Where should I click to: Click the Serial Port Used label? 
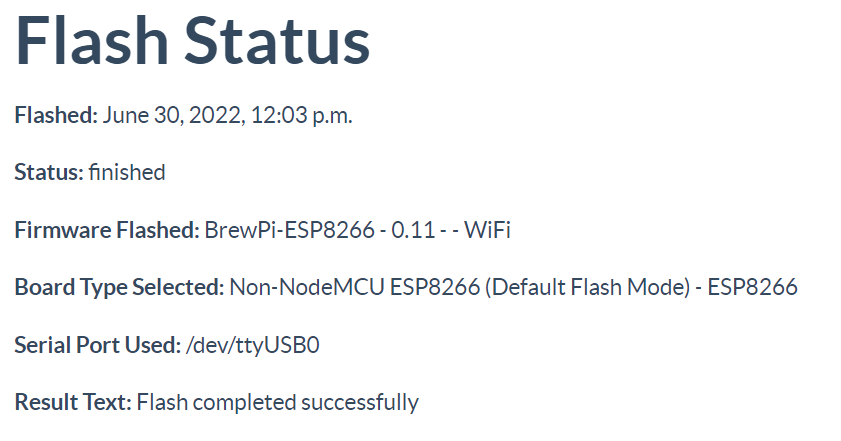tap(98, 345)
